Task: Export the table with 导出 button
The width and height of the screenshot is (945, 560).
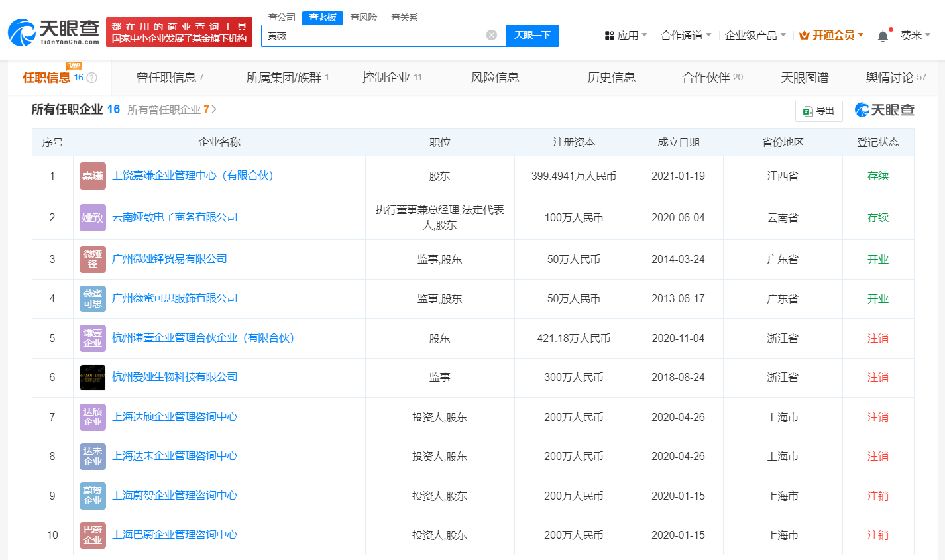Action: (818, 111)
